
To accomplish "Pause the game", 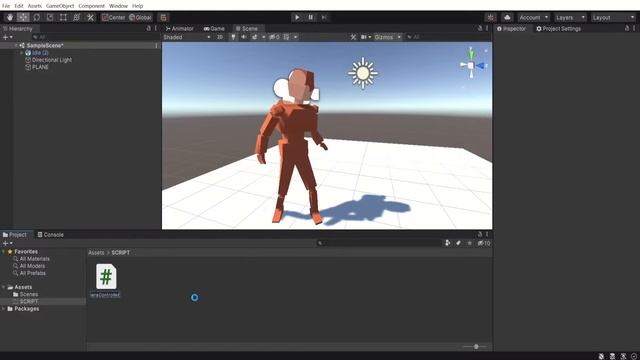I will [x=311, y=18].
